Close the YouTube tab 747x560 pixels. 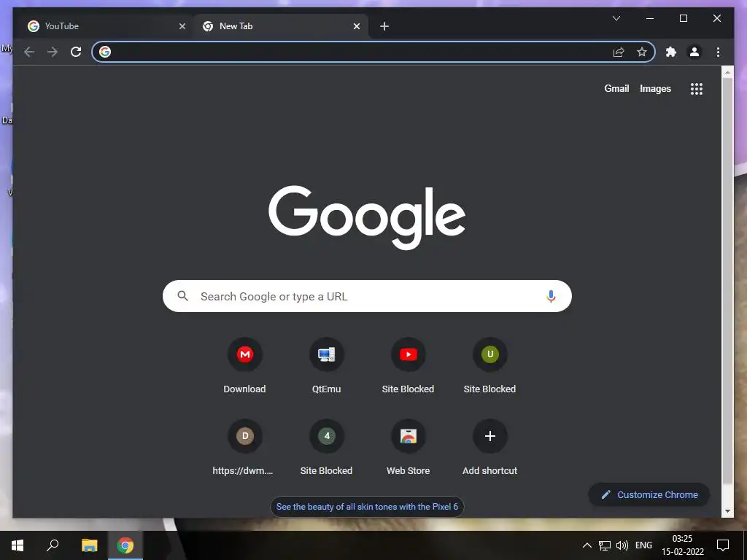pos(182,26)
